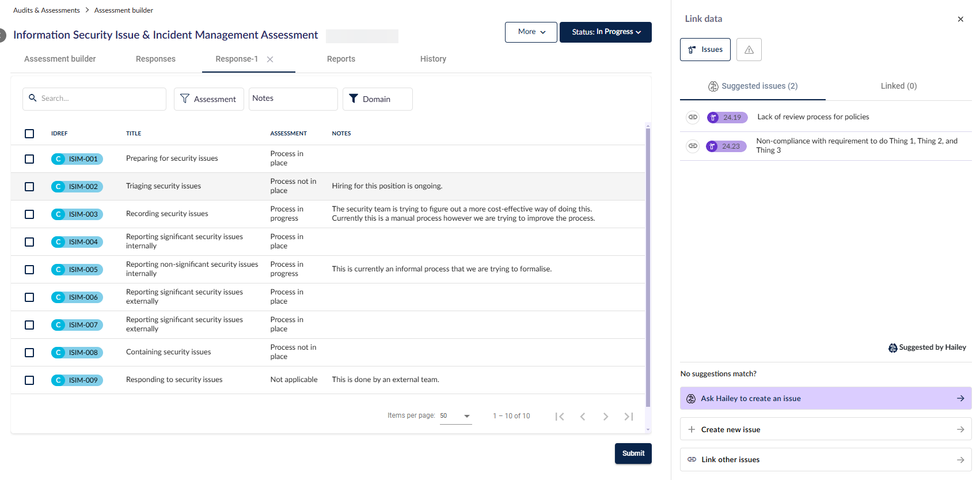Select the Linked (0) tab
The image size is (980, 480).
(899, 86)
